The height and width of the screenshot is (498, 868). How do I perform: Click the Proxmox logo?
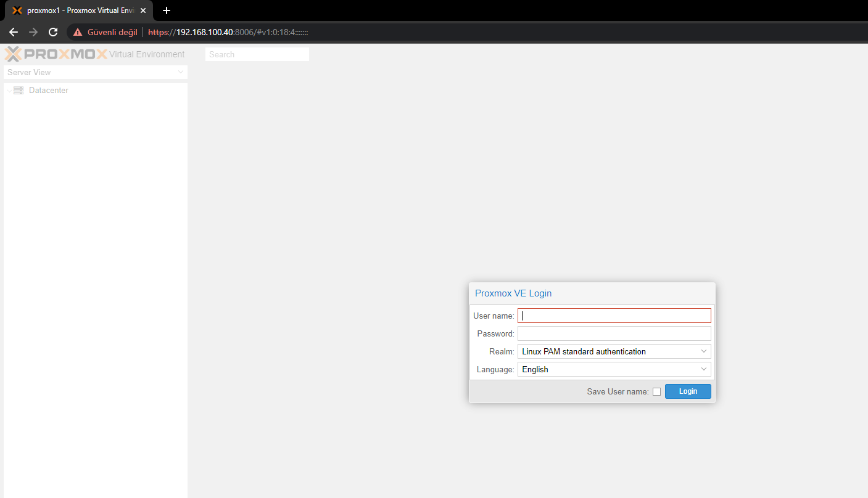pyautogui.click(x=56, y=54)
